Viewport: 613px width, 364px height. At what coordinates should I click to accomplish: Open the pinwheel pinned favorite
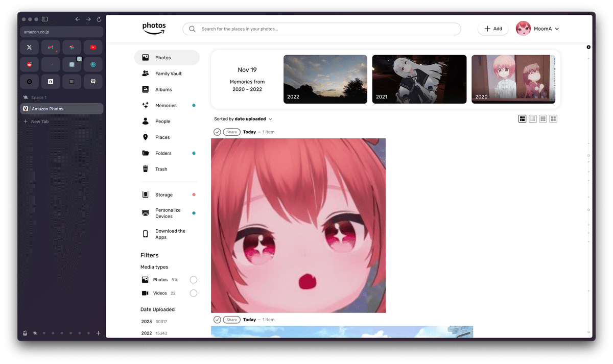point(72,47)
